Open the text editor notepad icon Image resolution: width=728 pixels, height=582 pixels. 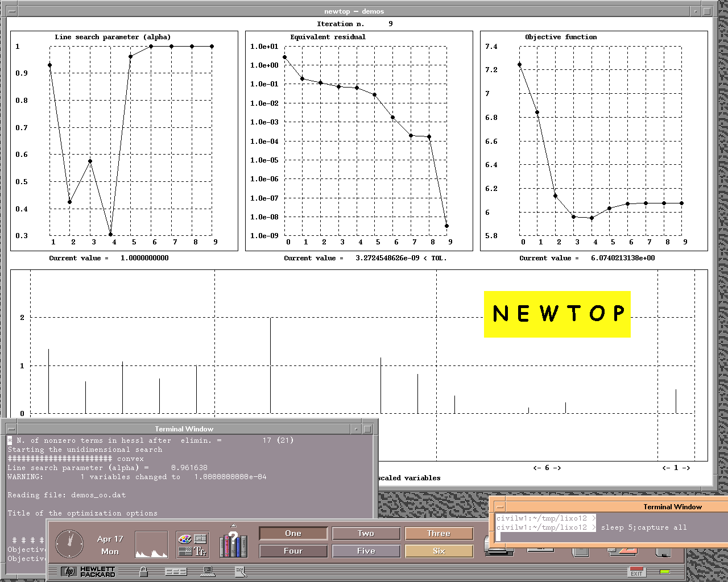coord(241,572)
